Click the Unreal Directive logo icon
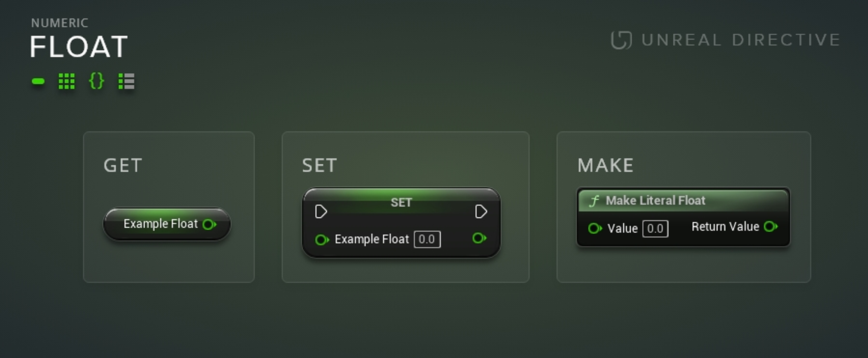The height and width of the screenshot is (358, 868). click(621, 40)
